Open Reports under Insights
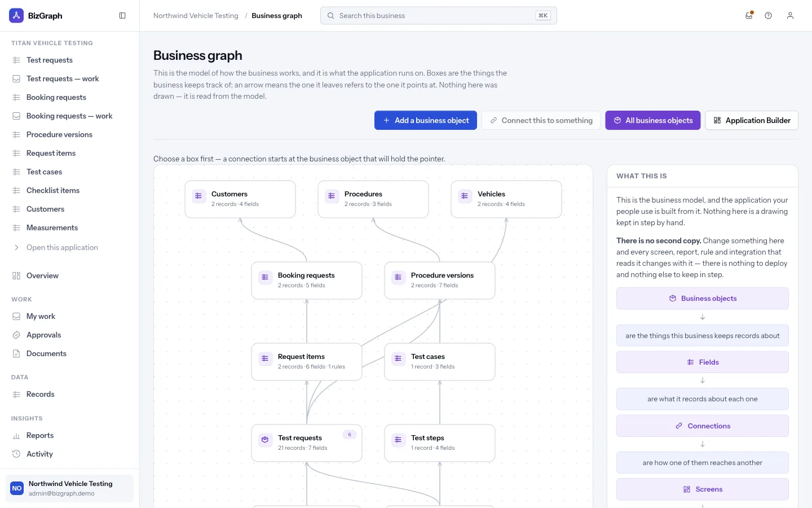Viewport: 812px width, 508px height. point(70,436)
